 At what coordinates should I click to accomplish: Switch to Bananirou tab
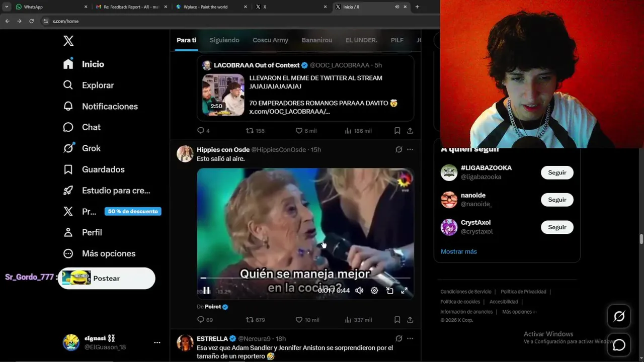[316, 40]
